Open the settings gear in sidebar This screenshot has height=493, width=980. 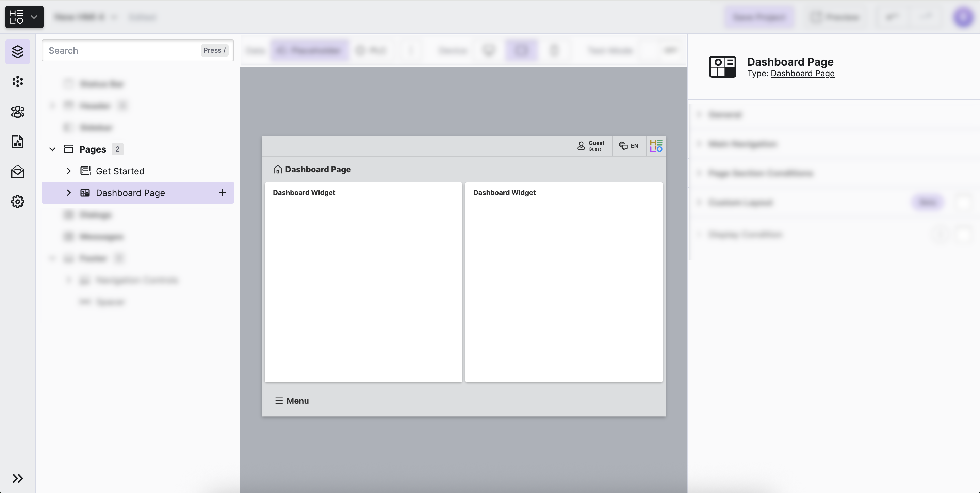pyautogui.click(x=17, y=201)
